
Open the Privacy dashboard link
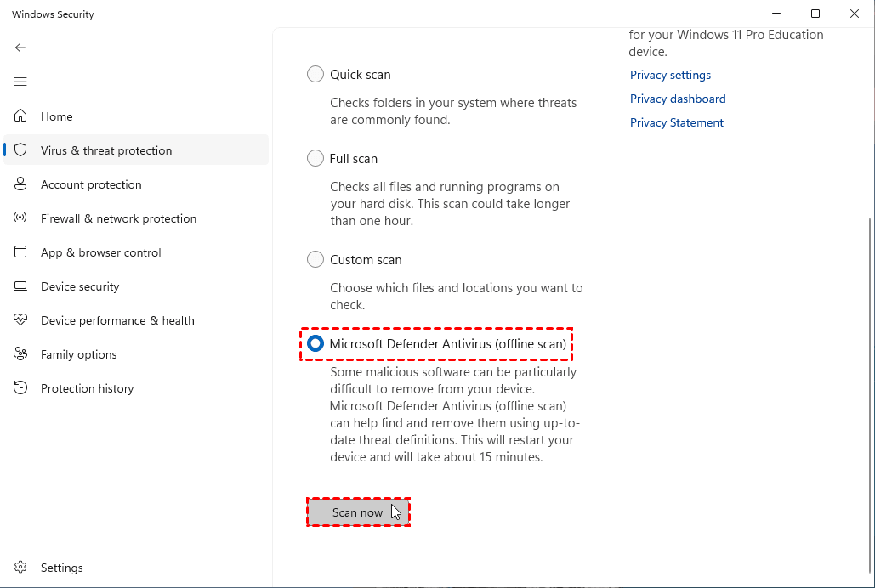coord(678,99)
